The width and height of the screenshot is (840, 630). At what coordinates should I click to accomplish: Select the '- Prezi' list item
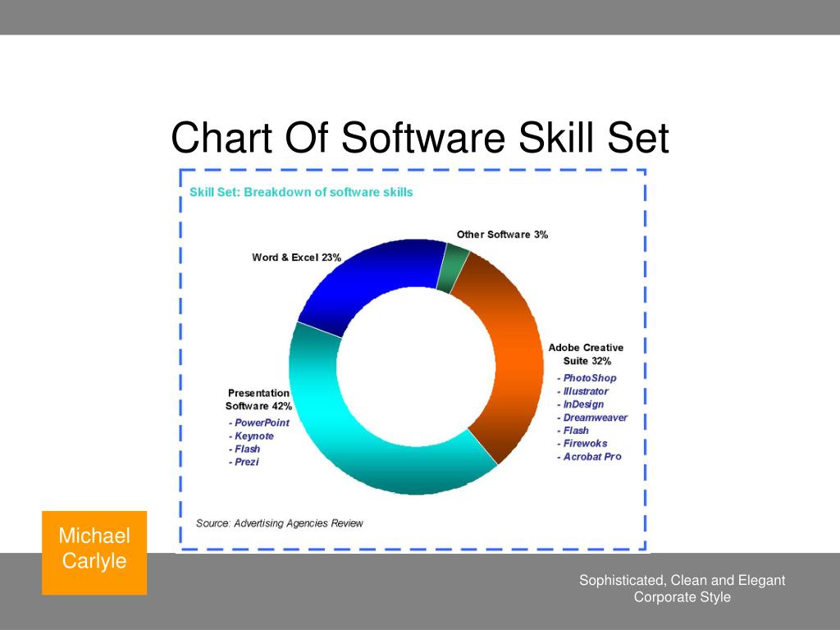244,463
